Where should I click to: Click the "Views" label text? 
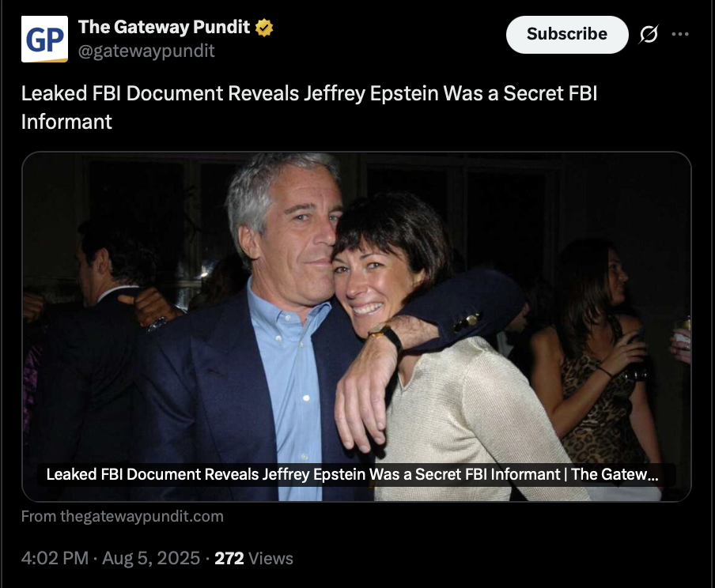click(270, 559)
